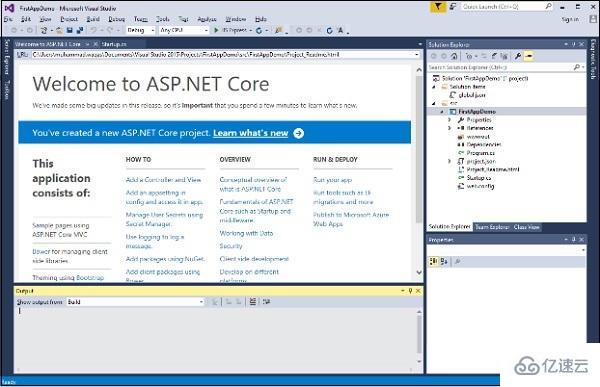Click the Solution Explorer Home icon
Screen dimensions: 600x387
454,56
